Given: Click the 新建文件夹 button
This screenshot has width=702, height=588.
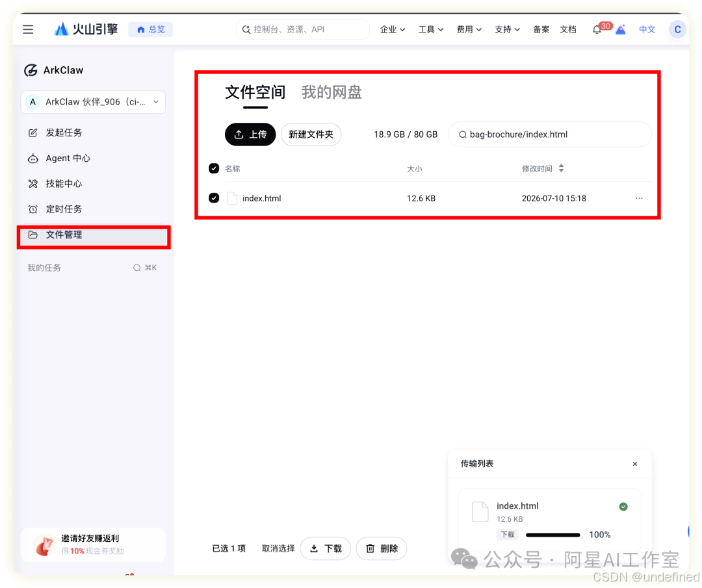Looking at the screenshot, I should tap(311, 134).
